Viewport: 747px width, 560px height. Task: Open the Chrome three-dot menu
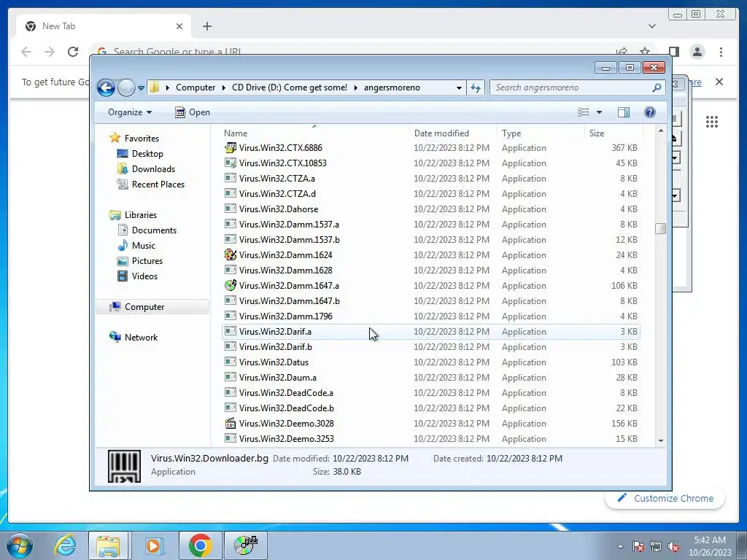(x=721, y=52)
